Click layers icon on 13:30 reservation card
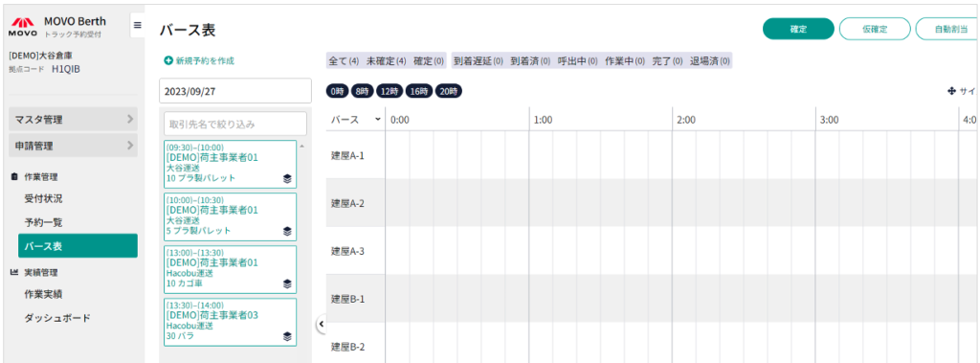 click(x=287, y=336)
